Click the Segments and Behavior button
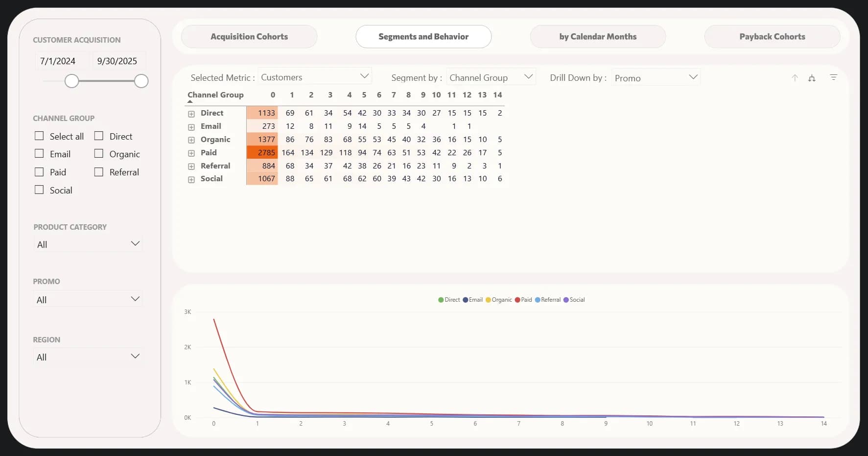The height and width of the screenshot is (456, 868). click(423, 37)
